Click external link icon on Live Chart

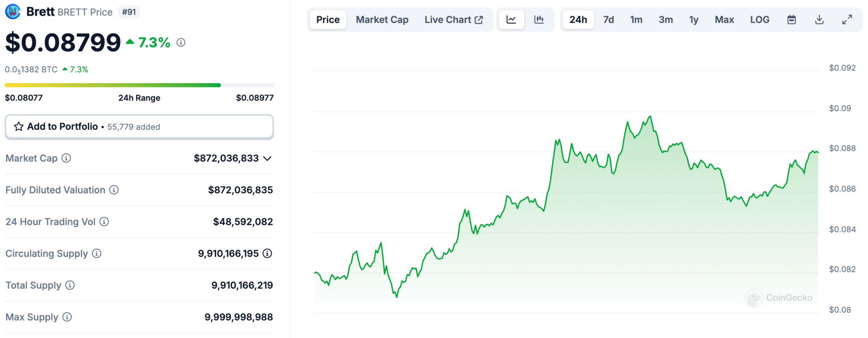(x=479, y=20)
